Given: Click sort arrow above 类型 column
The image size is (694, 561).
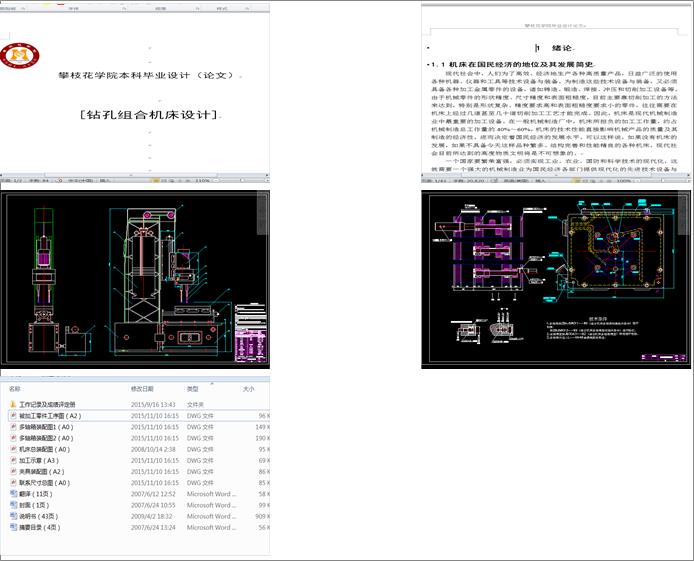Looking at the screenshot, I should point(212,383).
